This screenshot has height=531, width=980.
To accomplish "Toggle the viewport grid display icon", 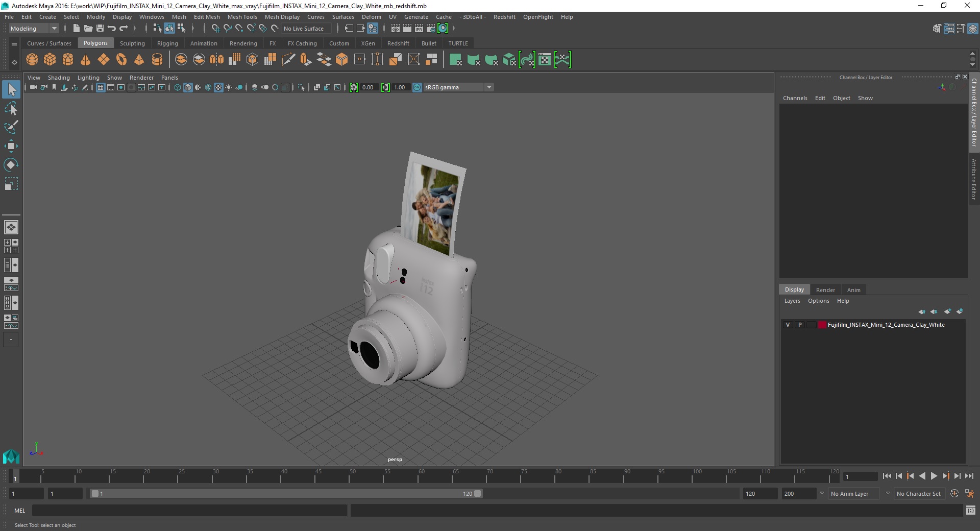I will (101, 87).
